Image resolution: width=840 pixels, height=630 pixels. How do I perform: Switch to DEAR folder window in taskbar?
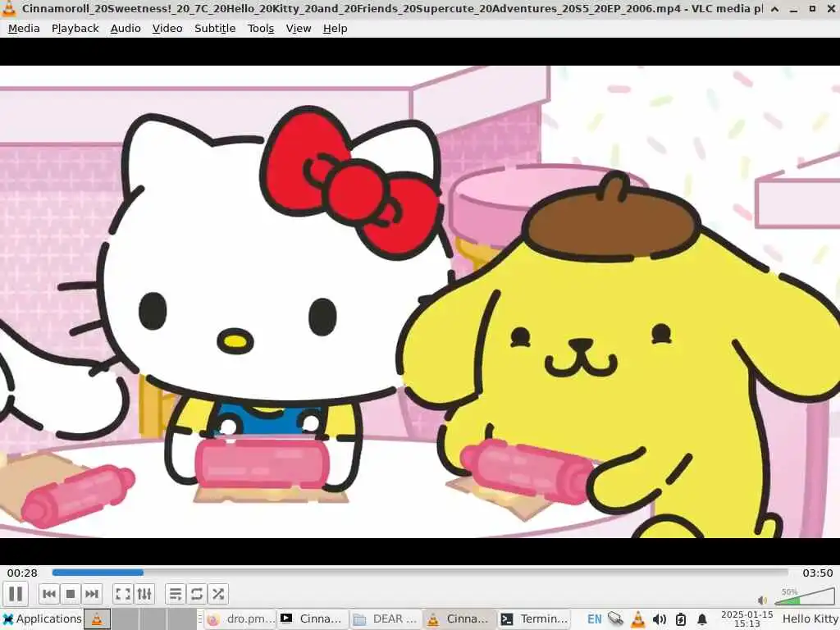pyautogui.click(x=386, y=619)
